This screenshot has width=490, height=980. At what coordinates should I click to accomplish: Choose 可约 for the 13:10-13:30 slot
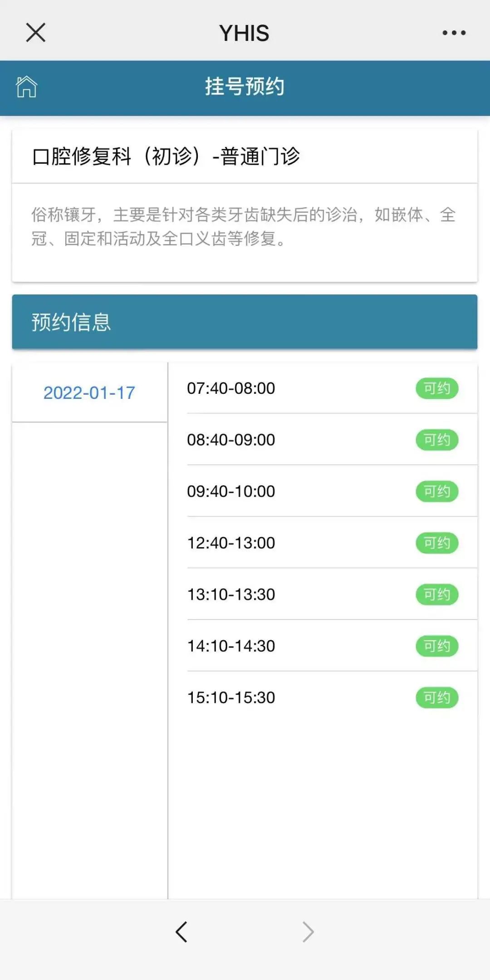click(x=436, y=594)
